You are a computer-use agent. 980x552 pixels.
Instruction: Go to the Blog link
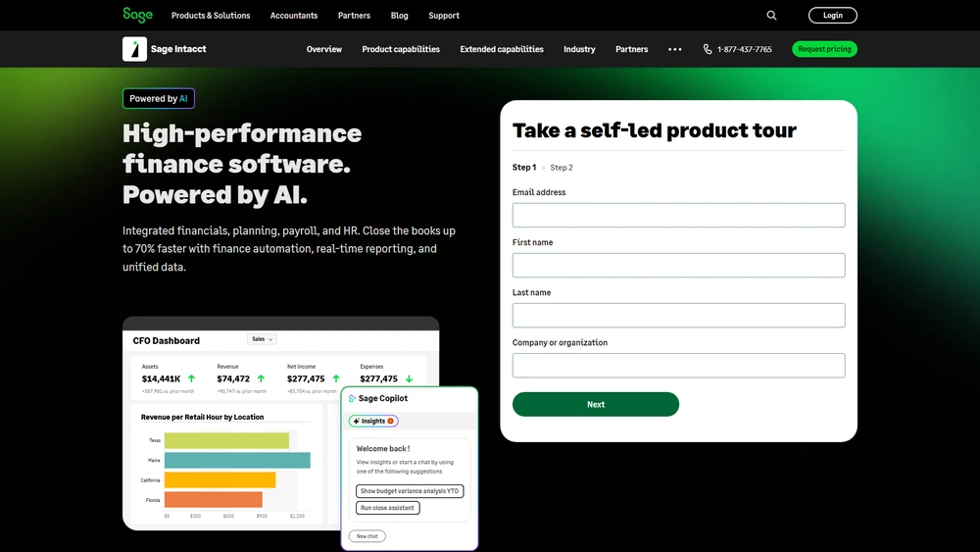(400, 15)
